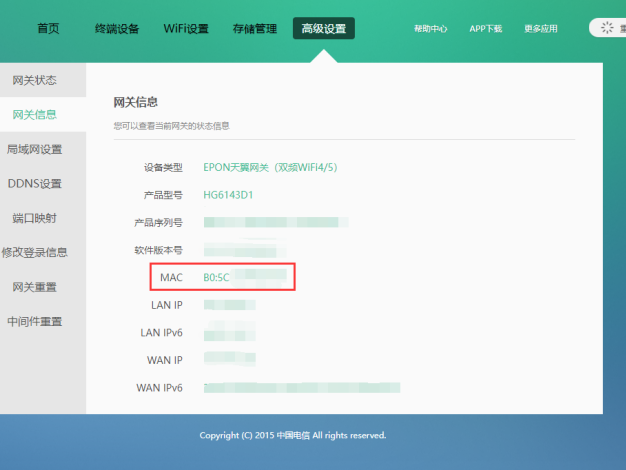The image size is (626, 470).
Task: Click the MAC label
Action: (171, 278)
